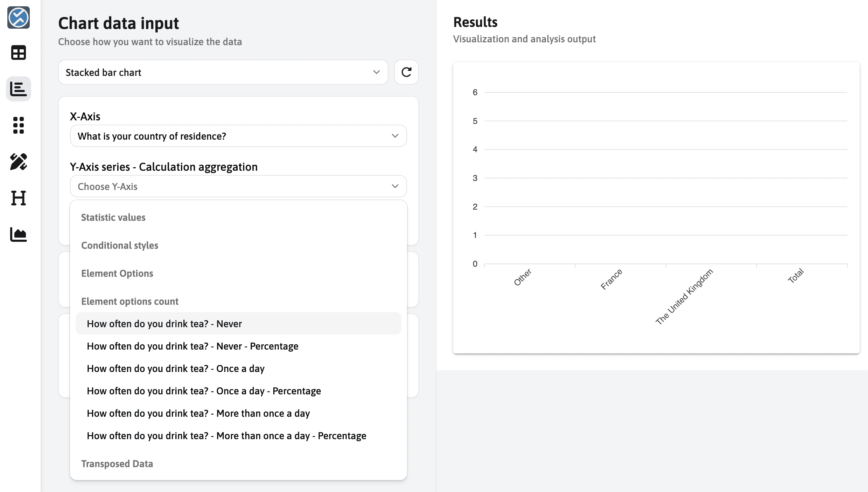Pick the 'Once a day - Percentage' option
The height and width of the screenshot is (492, 868).
tap(204, 391)
